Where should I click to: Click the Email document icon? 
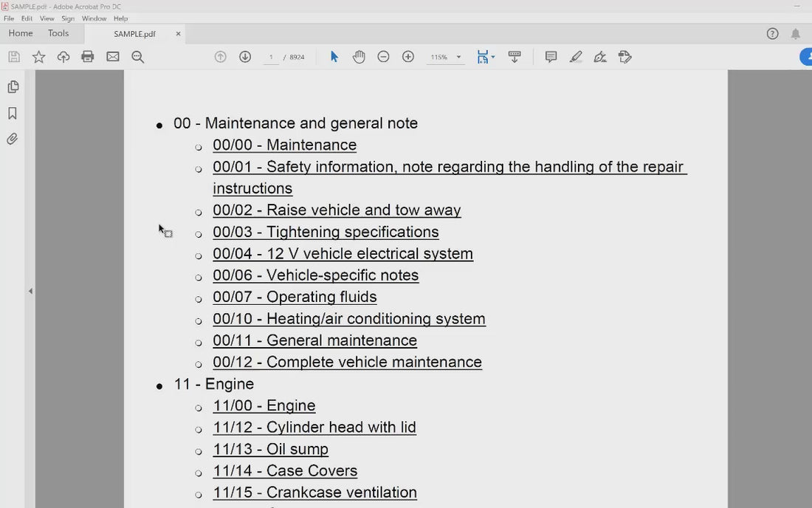pos(112,56)
